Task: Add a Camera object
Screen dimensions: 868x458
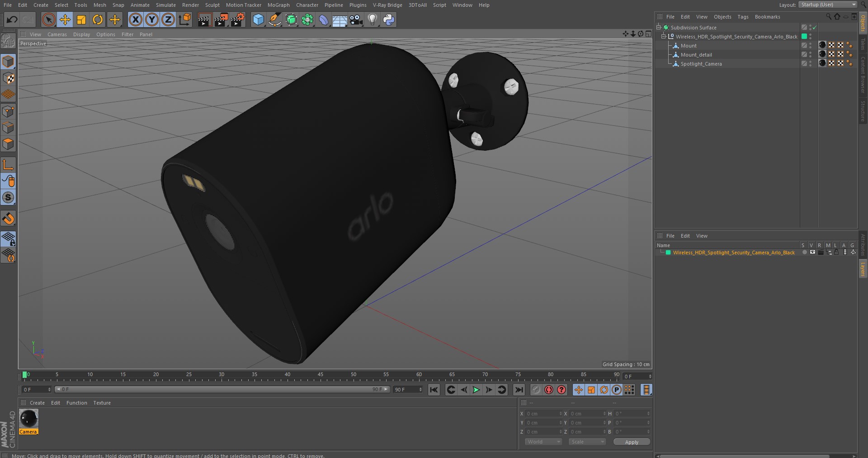Action: tap(356, 19)
